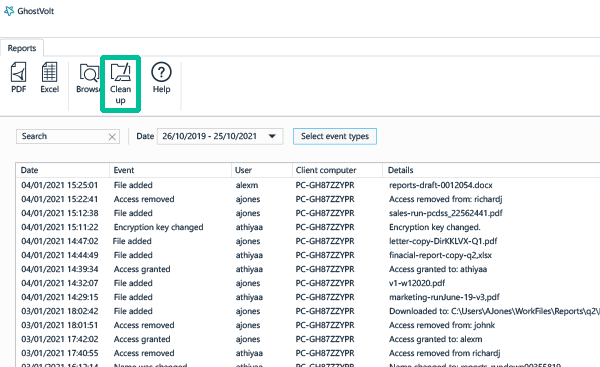Image resolution: width=600 pixels, height=367 pixels.
Task: Click 'Access removed from: richardj' in 15:22:41 row
Action: [445, 199]
